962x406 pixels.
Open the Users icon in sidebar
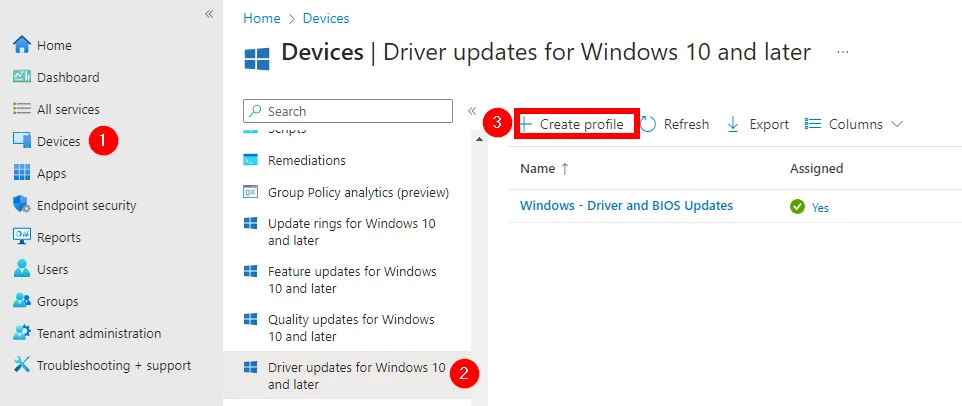click(x=22, y=270)
